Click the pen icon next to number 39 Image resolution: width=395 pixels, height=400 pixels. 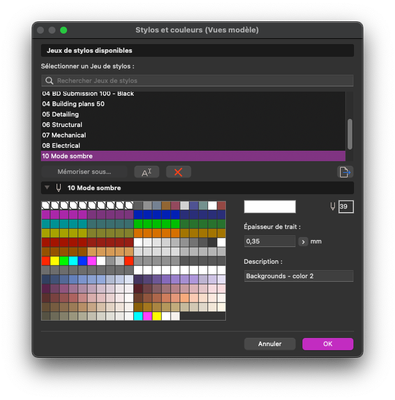[x=333, y=207]
